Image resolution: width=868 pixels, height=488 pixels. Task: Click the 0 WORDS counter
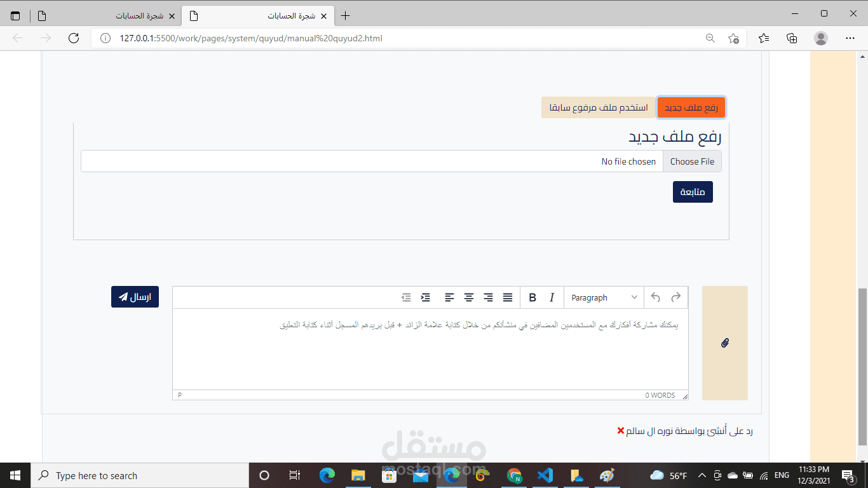[x=660, y=395]
